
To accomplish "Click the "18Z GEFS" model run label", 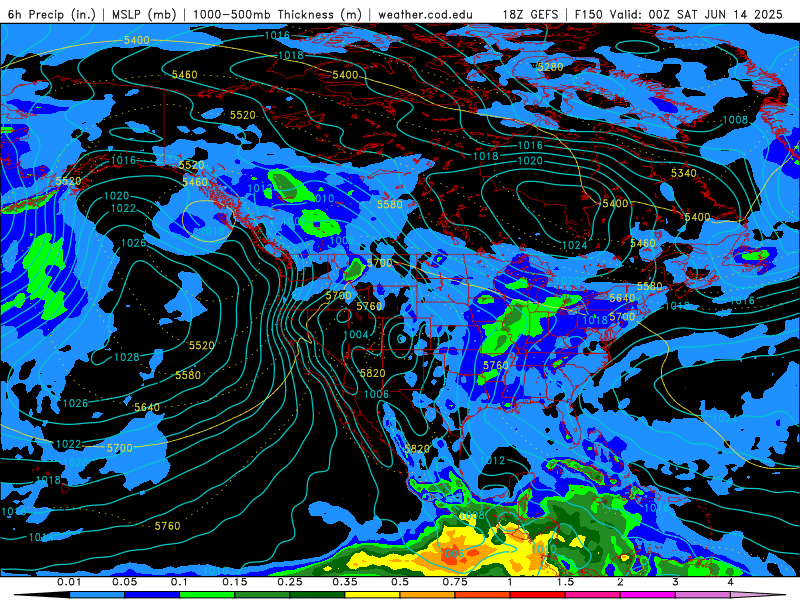I will click(531, 14).
